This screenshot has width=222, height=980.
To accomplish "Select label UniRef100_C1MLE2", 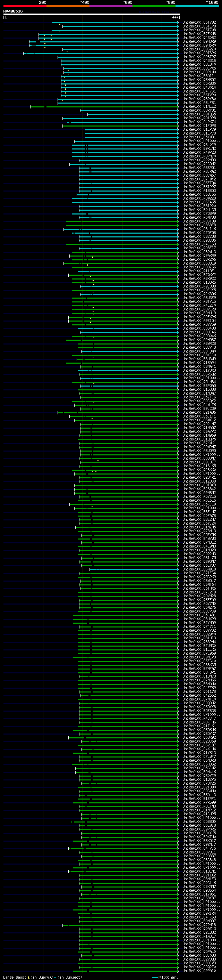I will 199,106.
